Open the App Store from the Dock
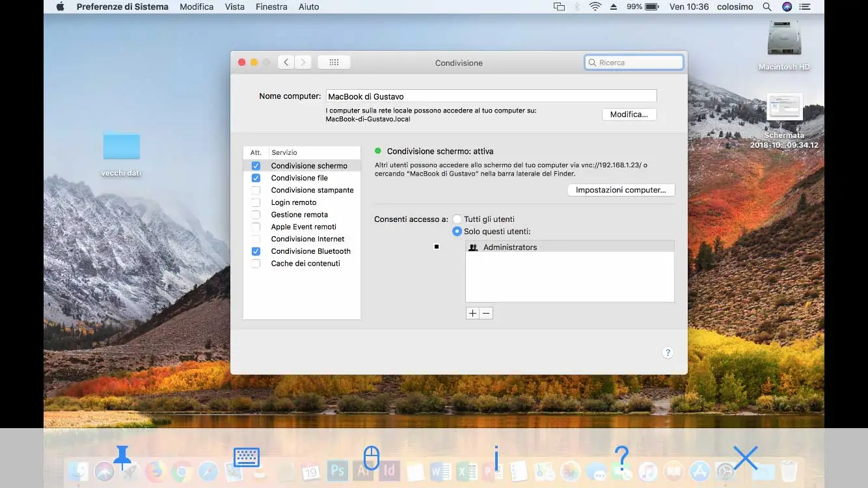The width and height of the screenshot is (868, 488). point(698,472)
